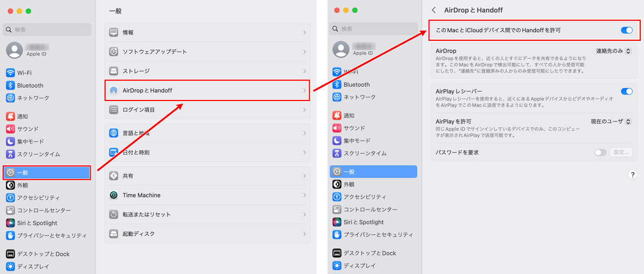Click AirDrop と Handoff icon in 一般 pane
This screenshot has width=644, height=274.
pos(114,90)
